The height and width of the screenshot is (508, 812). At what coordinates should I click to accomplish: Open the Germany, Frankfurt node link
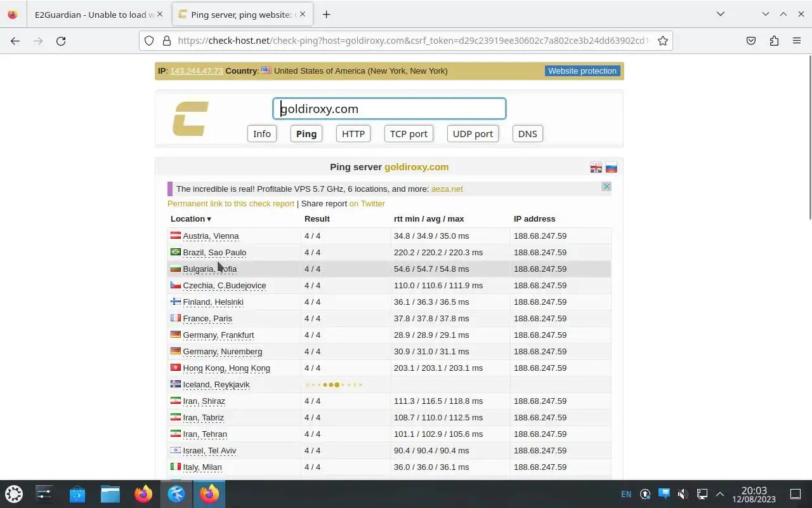(218, 335)
